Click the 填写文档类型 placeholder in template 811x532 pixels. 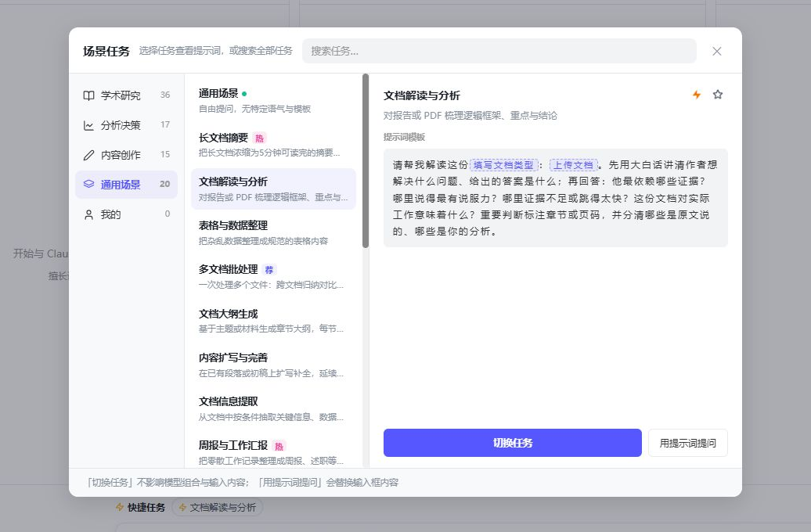503,165
